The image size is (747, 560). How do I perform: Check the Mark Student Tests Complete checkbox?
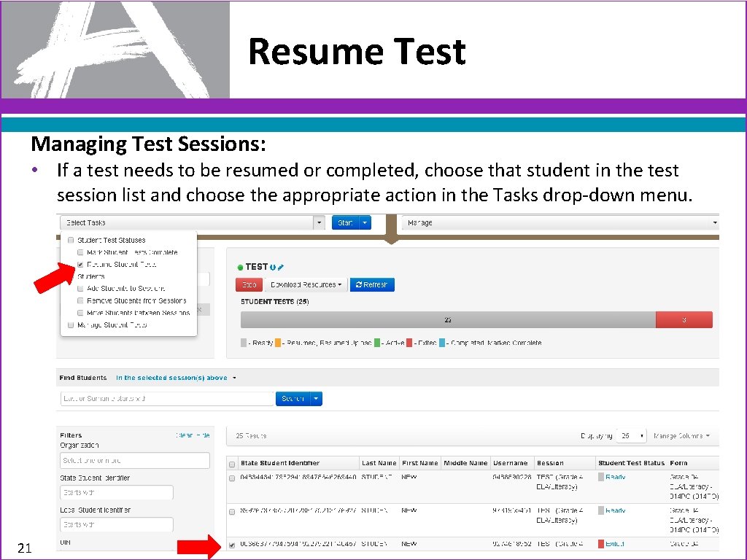[x=80, y=252]
